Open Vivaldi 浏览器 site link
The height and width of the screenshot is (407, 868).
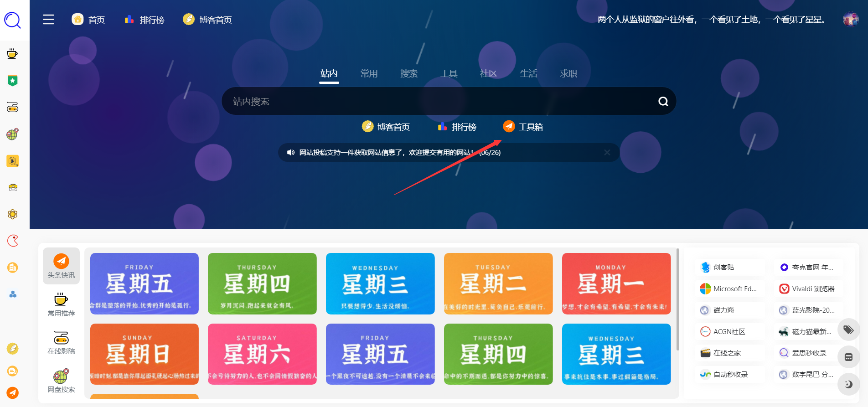[x=809, y=289]
